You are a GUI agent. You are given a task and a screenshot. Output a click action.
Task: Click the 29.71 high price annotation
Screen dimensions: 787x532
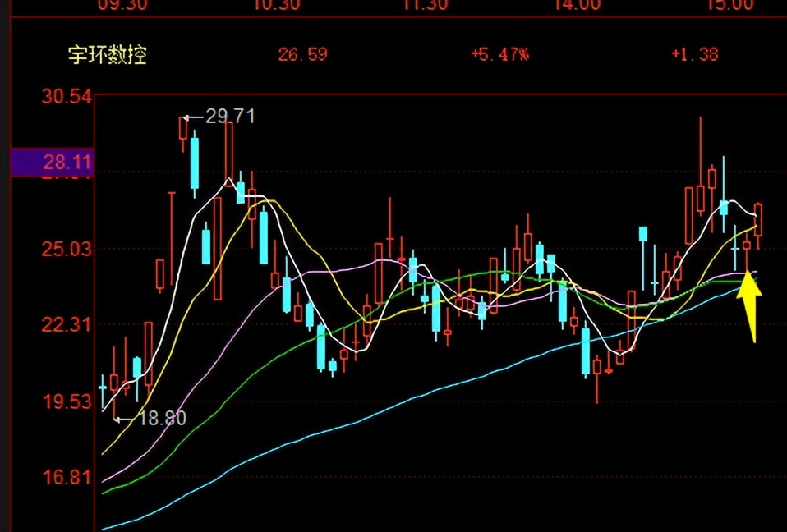pos(230,117)
